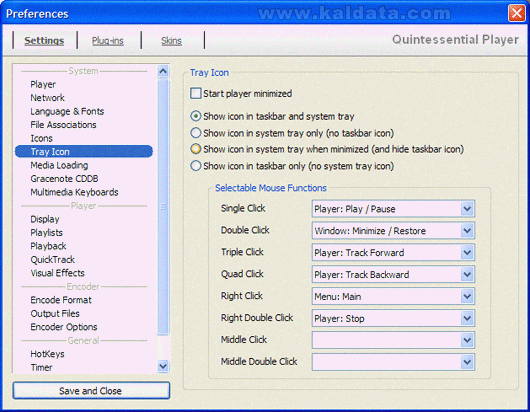Click the sidebar vertical scrollbar thumb
Viewport: 530px width, 412px height.
tap(163, 207)
